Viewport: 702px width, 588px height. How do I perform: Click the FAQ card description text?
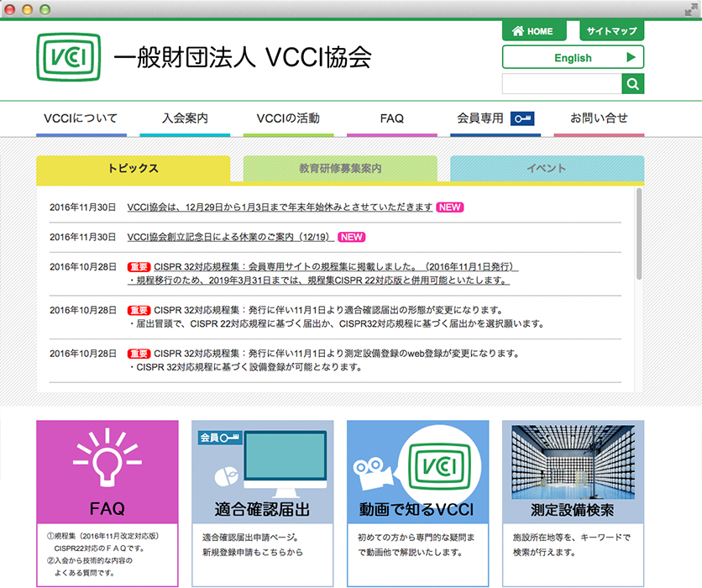pos(103,554)
